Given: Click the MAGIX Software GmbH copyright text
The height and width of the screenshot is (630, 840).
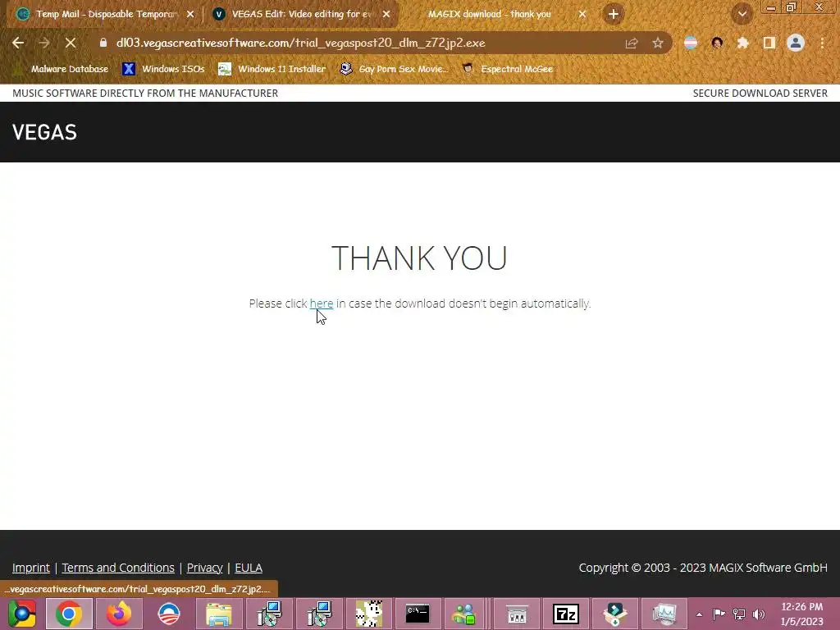Looking at the screenshot, I should click(703, 568).
